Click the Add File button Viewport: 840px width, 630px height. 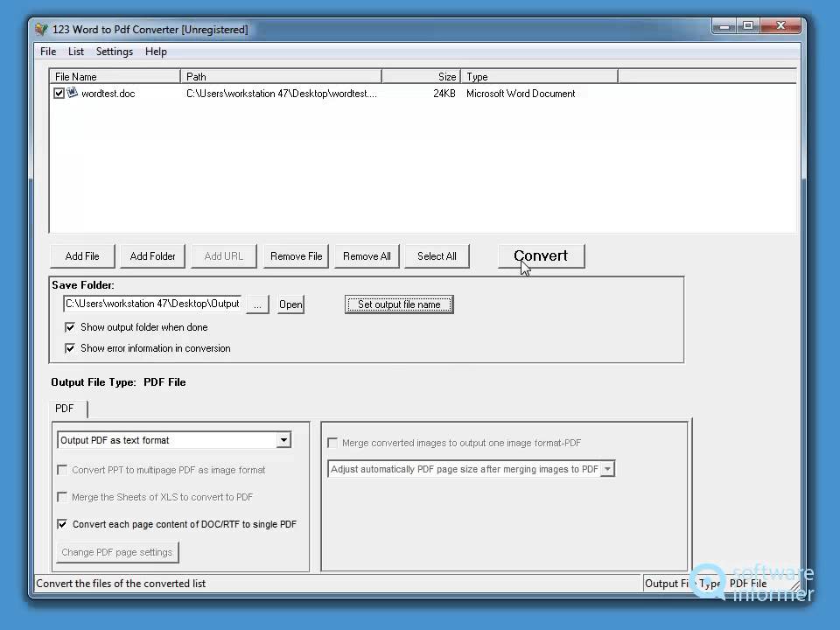[x=82, y=256]
